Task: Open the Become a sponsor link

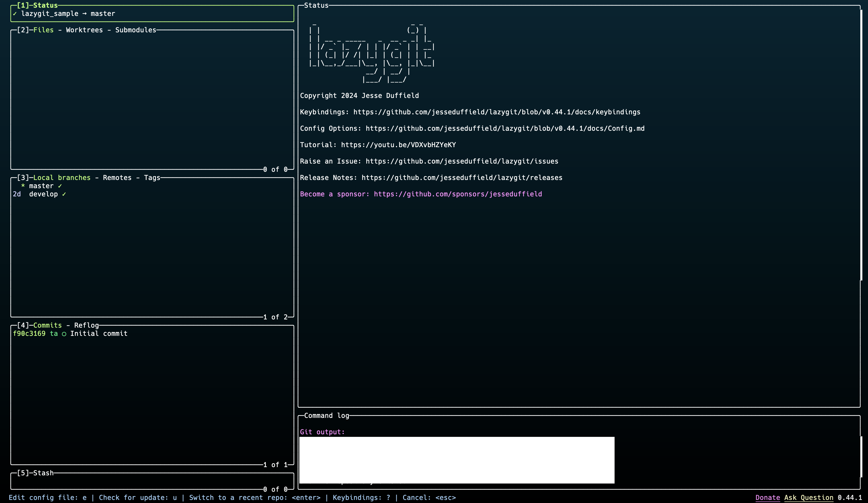Action: tap(457, 194)
